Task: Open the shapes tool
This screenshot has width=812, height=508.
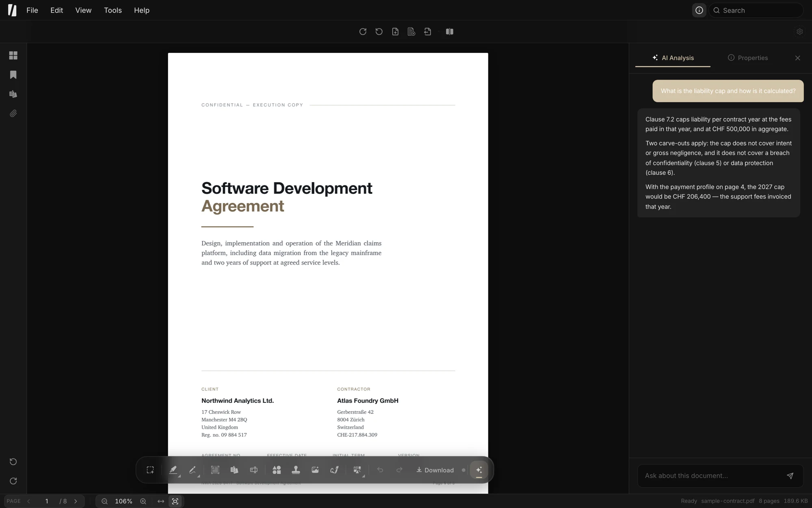Action: [x=276, y=470]
